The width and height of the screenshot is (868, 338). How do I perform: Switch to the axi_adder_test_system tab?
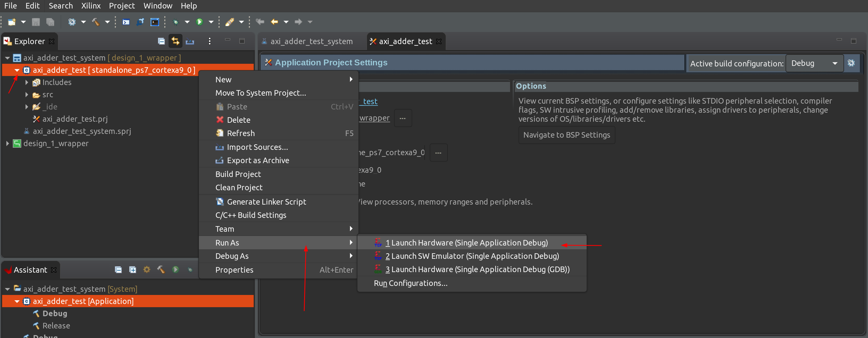(x=311, y=41)
